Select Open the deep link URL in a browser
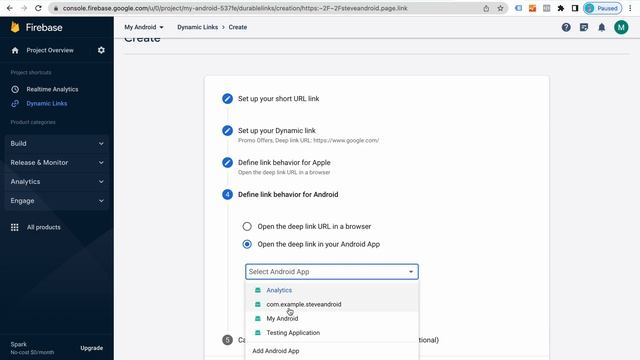Viewport: 640px width, 360px height. 247,226
